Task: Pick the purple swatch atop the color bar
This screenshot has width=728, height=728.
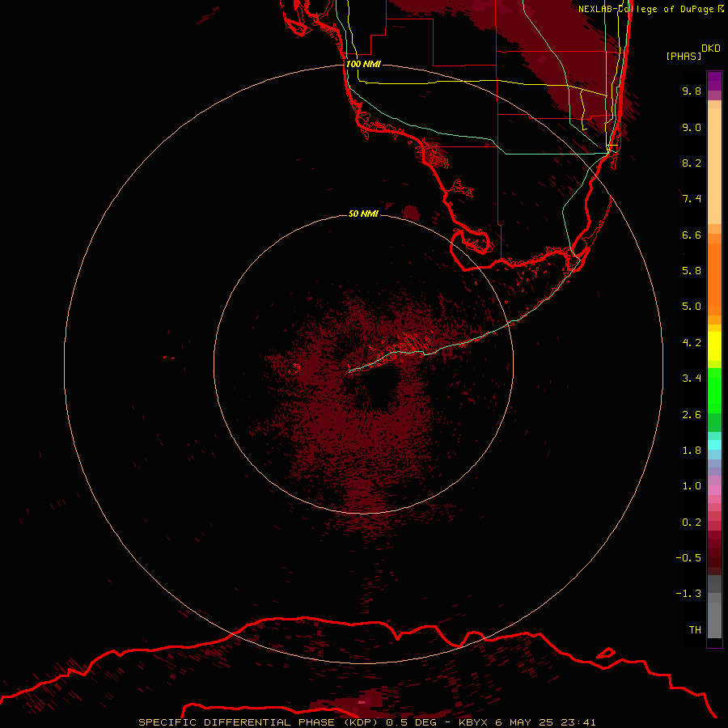Action: click(714, 81)
